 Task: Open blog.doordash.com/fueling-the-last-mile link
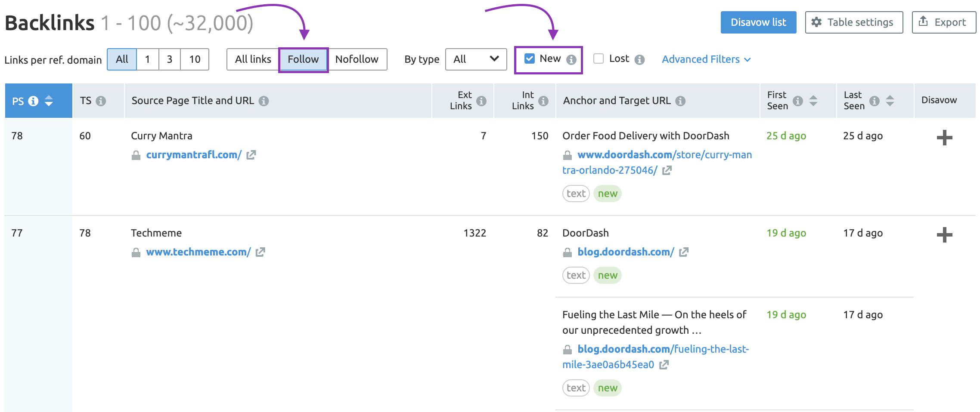pos(656,357)
